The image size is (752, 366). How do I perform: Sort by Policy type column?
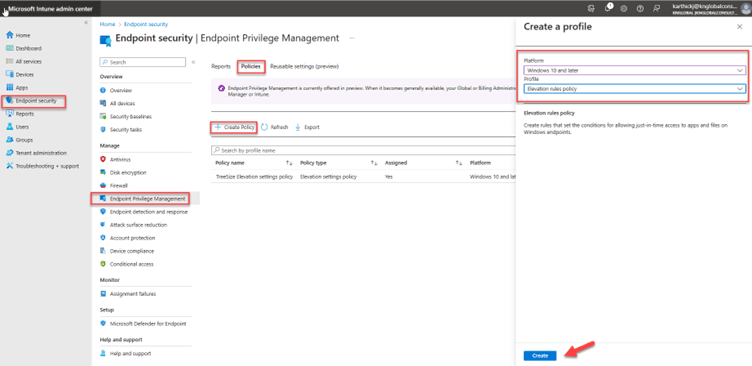pyautogui.click(x=340, y=163)
